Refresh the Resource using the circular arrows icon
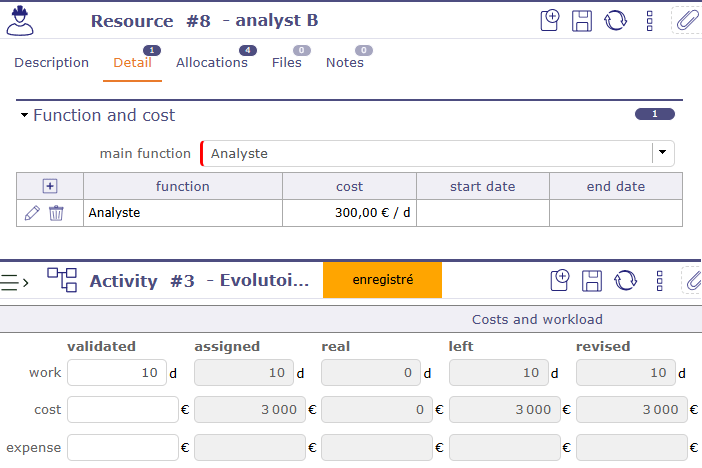The height and width of the screenshot is (468, 702). coord(615,20)
